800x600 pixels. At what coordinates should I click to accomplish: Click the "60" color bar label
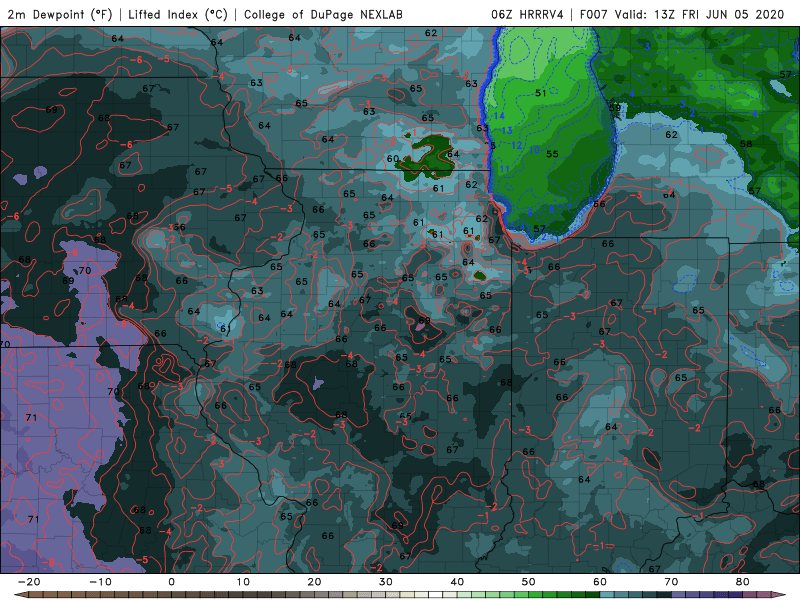point(600,582)
